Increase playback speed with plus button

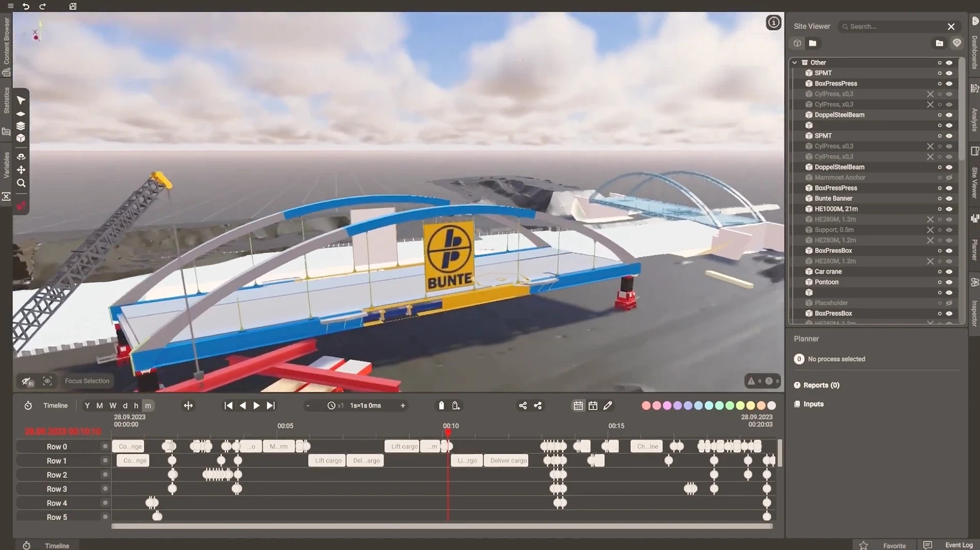(403, 406)
